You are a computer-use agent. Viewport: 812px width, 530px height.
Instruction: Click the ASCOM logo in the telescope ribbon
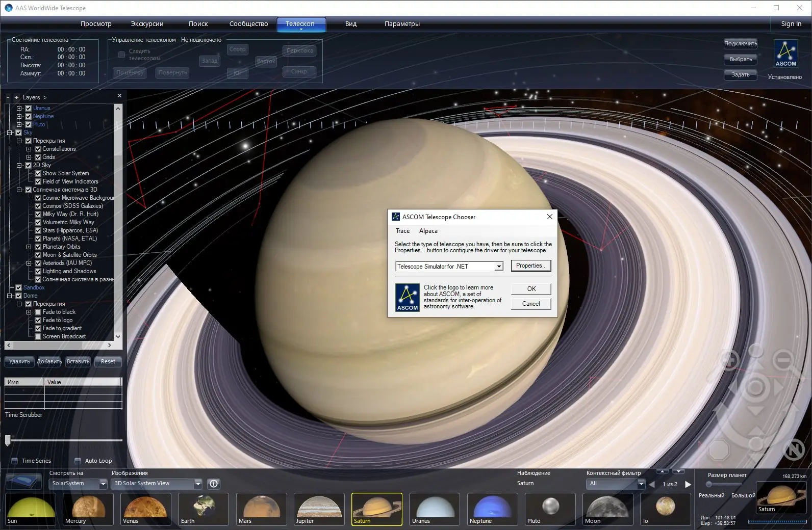click(785, 54)
